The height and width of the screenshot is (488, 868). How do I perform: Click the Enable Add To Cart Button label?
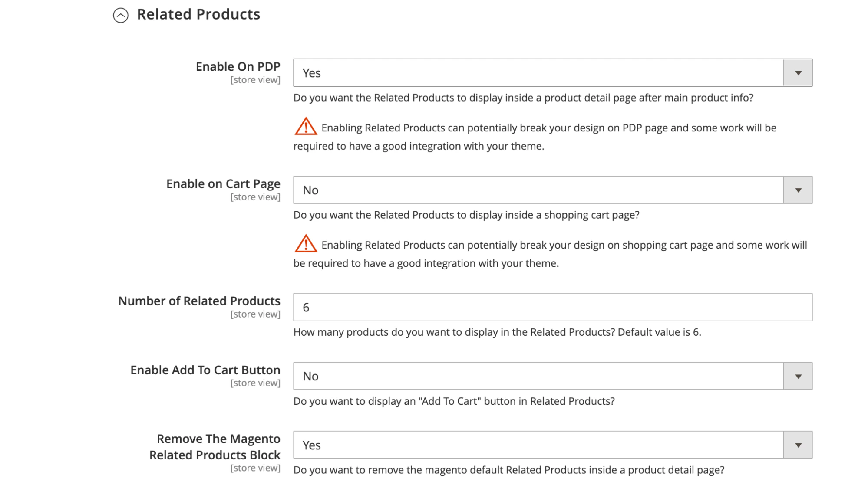(x=205, y=370)
